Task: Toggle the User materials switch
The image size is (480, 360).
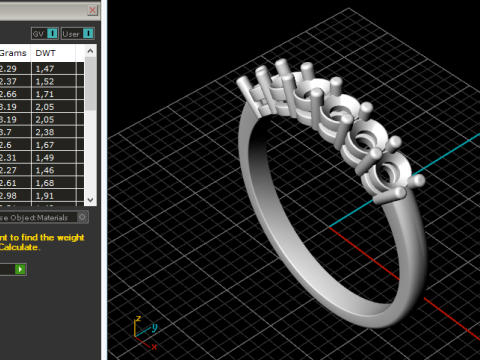Action: (78, 34)
